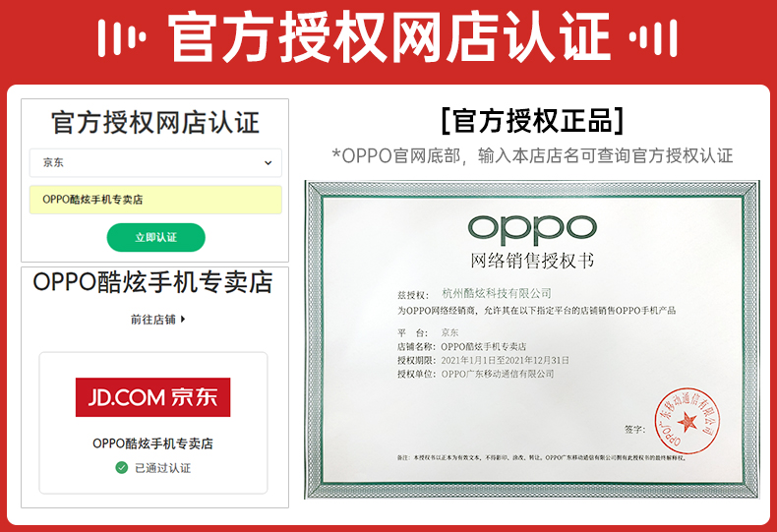Click the 官方授权网店认证 banner title

click(x=388, y=37)
